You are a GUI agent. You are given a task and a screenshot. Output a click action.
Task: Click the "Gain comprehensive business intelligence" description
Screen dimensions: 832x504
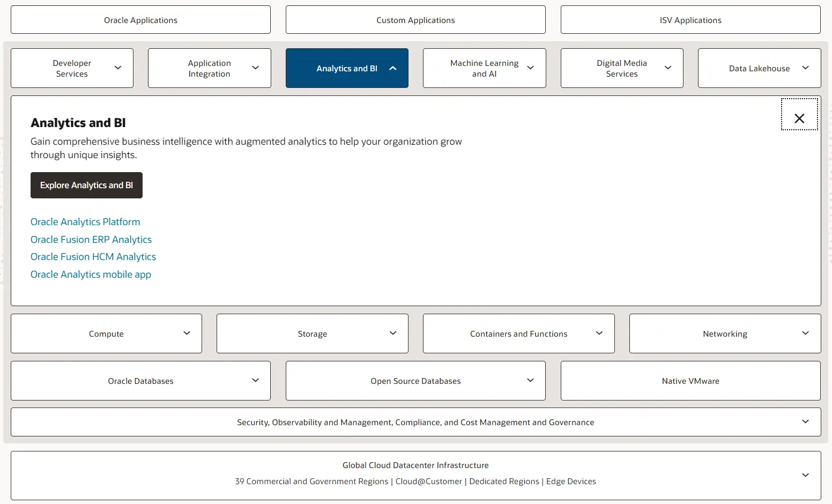pyautogui.click(x=246, y=148)
